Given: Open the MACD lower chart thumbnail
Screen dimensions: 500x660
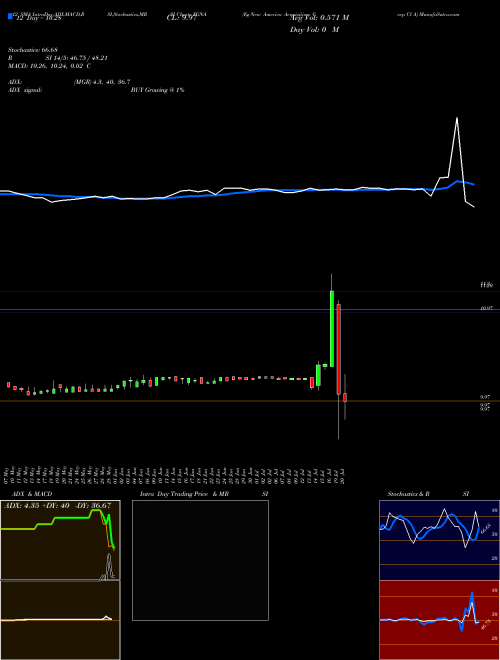Looking at the screenshot, I should point(60,620).
